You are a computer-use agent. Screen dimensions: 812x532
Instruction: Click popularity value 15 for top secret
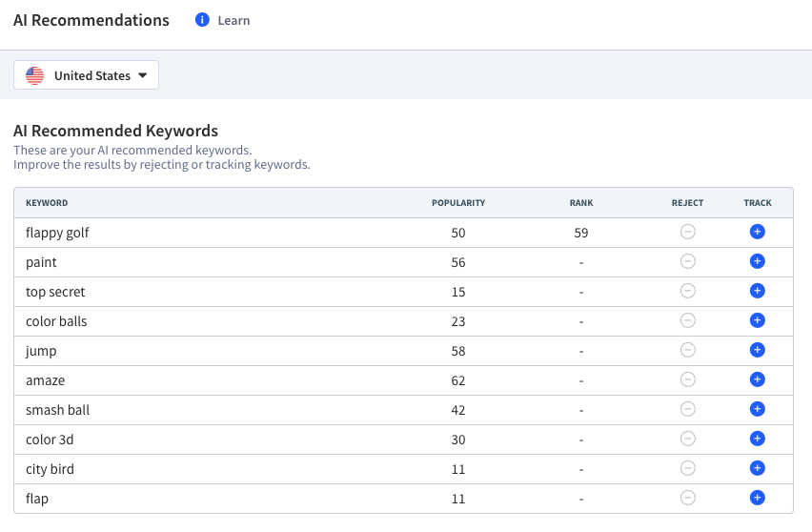point(458,292)
